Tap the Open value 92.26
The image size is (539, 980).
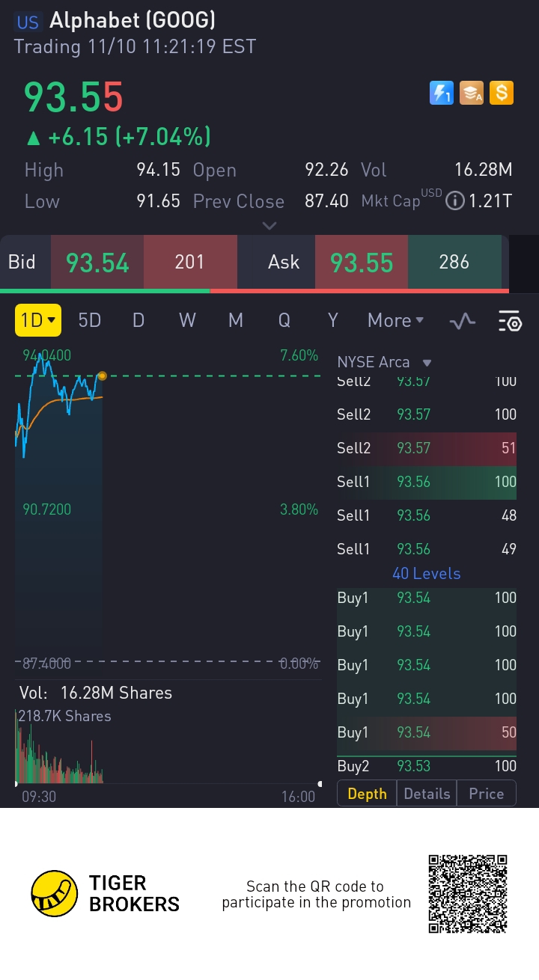click(x=326, y=170)
